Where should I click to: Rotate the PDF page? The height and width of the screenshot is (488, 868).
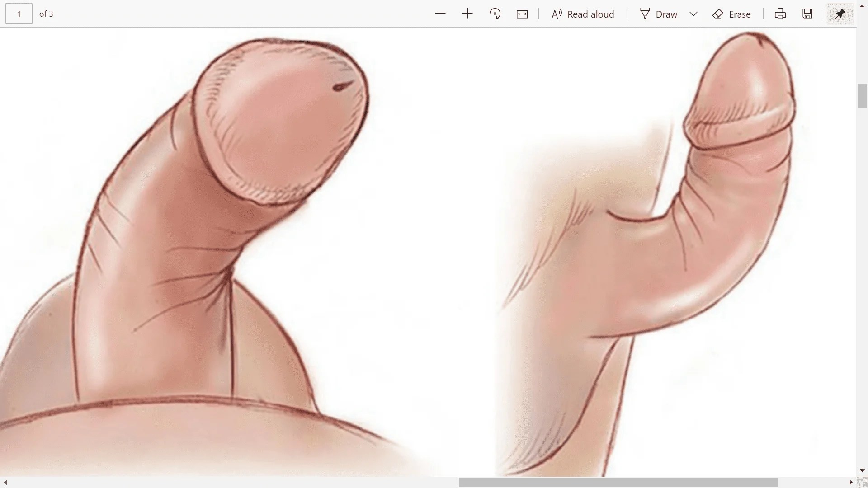tap(495, 14)
